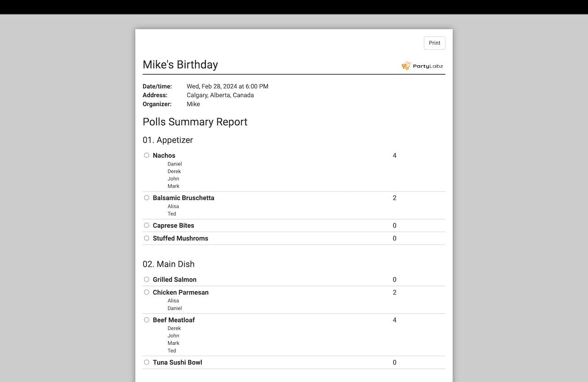Image resolution: width=588 pixels, height=382 pixels.
Task: Select the Tuna Sushi Bowl radio button
Action: coord(147,362)
